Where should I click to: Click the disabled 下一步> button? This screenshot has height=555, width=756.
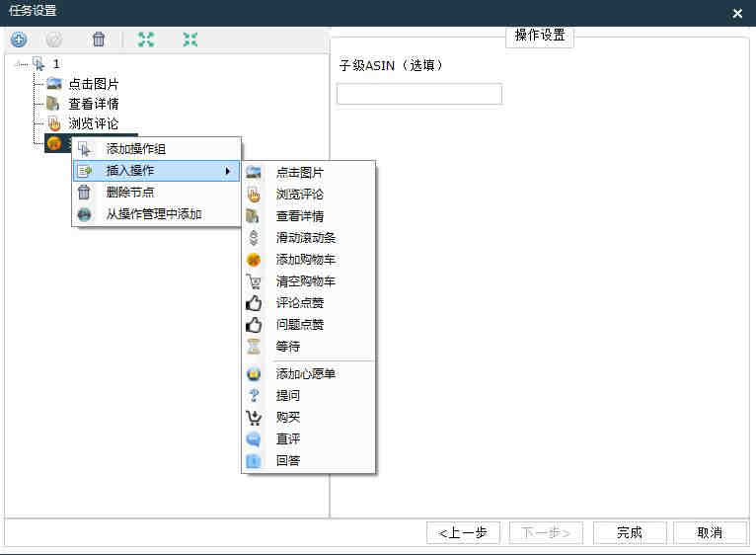click(546, 533)
